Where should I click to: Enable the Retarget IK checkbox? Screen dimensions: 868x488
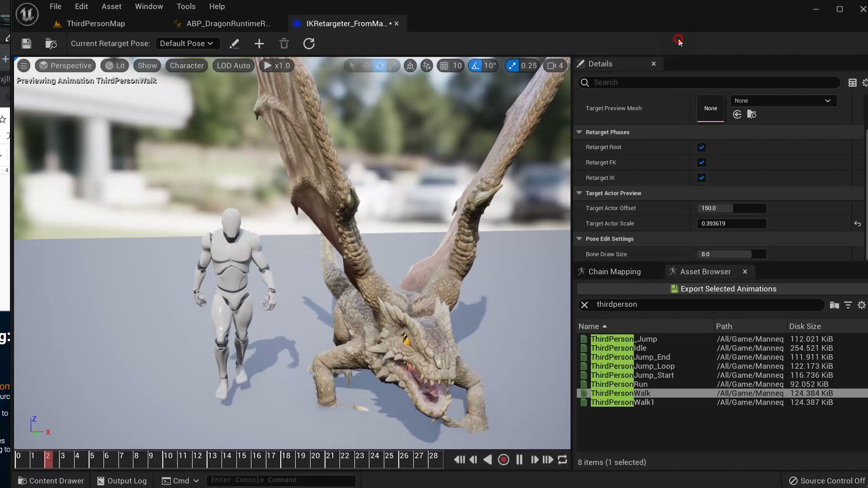point(701,178)
